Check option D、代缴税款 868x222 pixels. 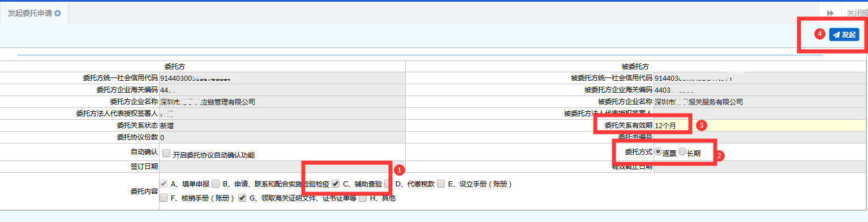[x=388, y=184]
